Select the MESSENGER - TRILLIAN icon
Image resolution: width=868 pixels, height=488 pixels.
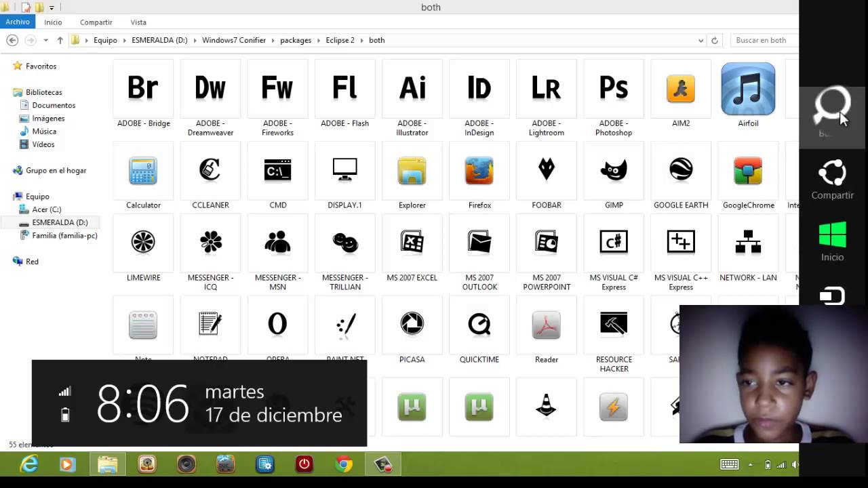[x=344, y=242]
